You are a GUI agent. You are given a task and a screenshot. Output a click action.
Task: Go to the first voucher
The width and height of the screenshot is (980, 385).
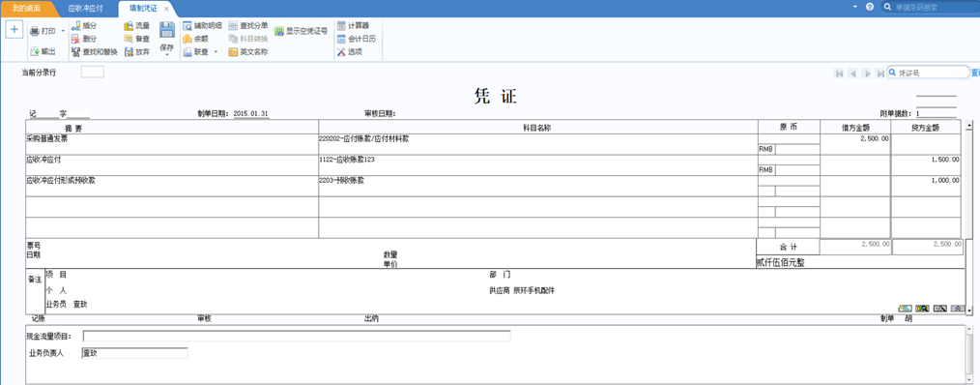(x=839, y=74)
